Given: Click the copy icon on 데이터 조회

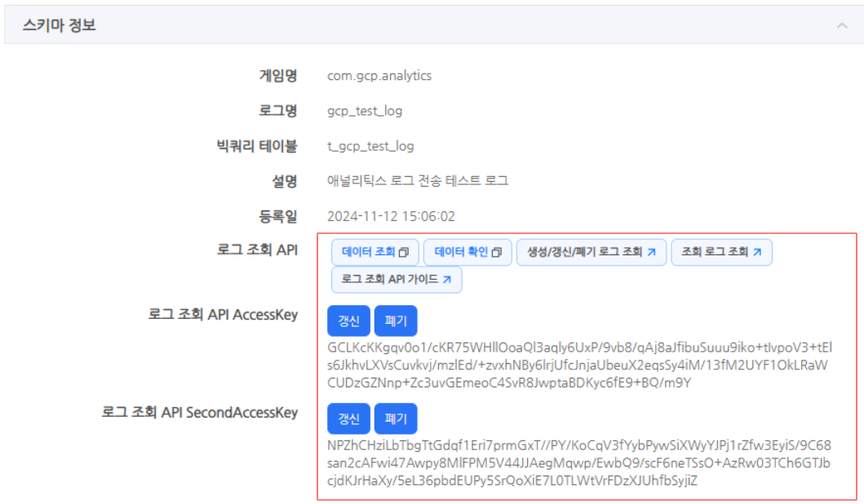Looking at the screenshot, I should click(404, 253).
